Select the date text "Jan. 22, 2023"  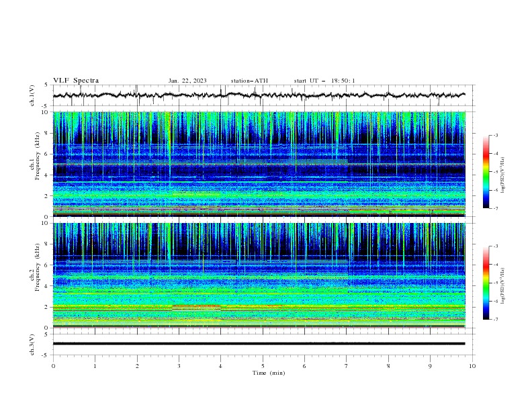click(187, 81)
